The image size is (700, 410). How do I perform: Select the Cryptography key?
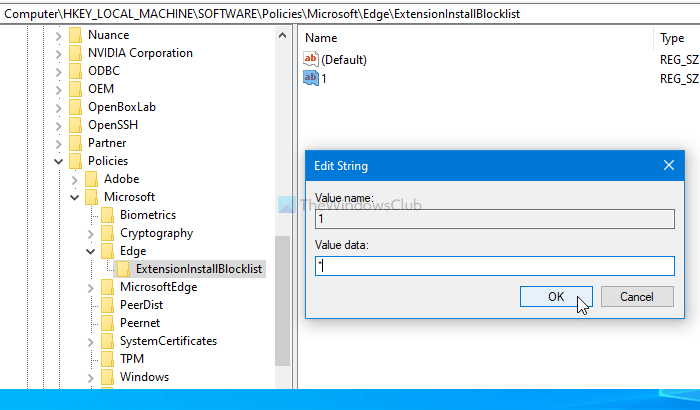coord(156,233)
